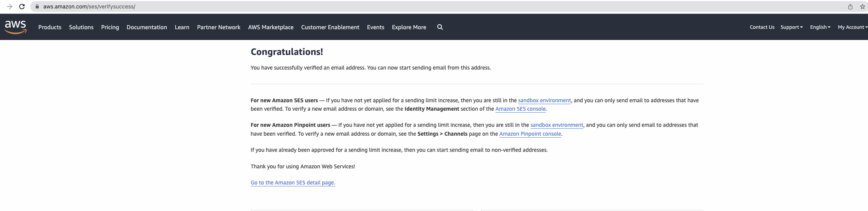
Task: Open the Pricing menu item
Action: pyautogui.click(x=110, y=27)
